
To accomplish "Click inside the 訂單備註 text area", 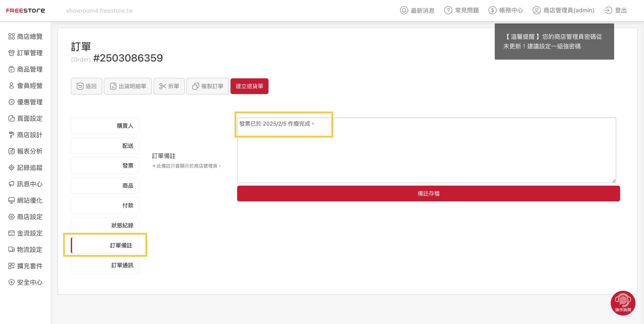I will 426,155.
